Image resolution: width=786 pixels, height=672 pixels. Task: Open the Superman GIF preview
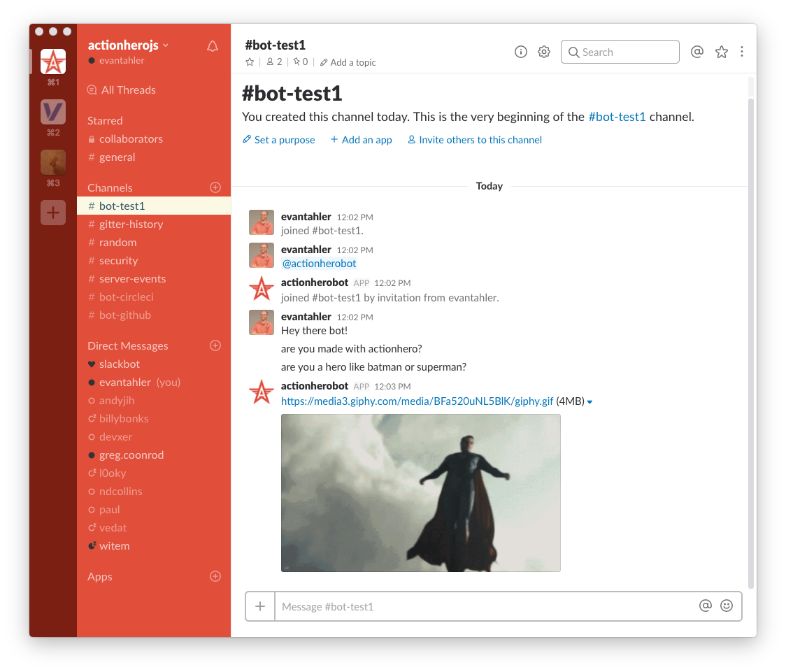pos(420,492)
